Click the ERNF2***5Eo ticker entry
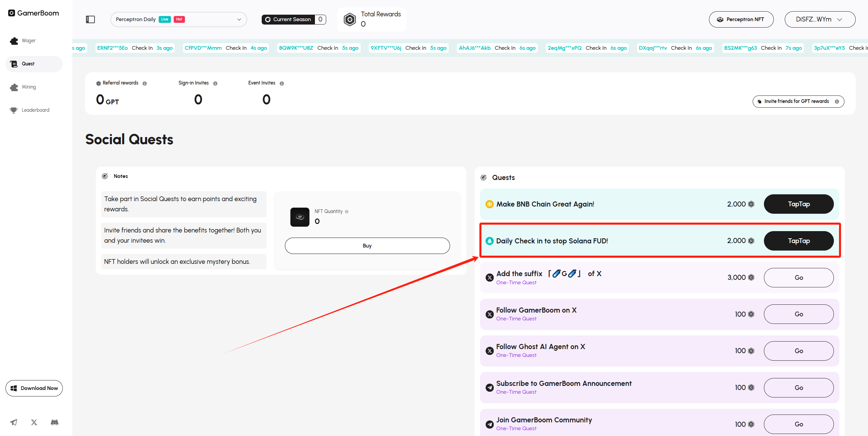The image size is (868, 436). 135,48
